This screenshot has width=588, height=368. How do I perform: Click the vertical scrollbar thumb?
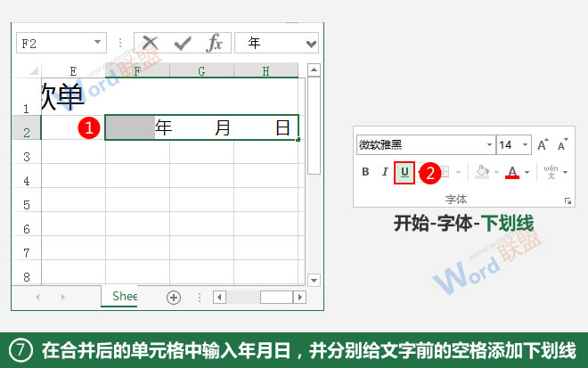click(x=314, y=126)
